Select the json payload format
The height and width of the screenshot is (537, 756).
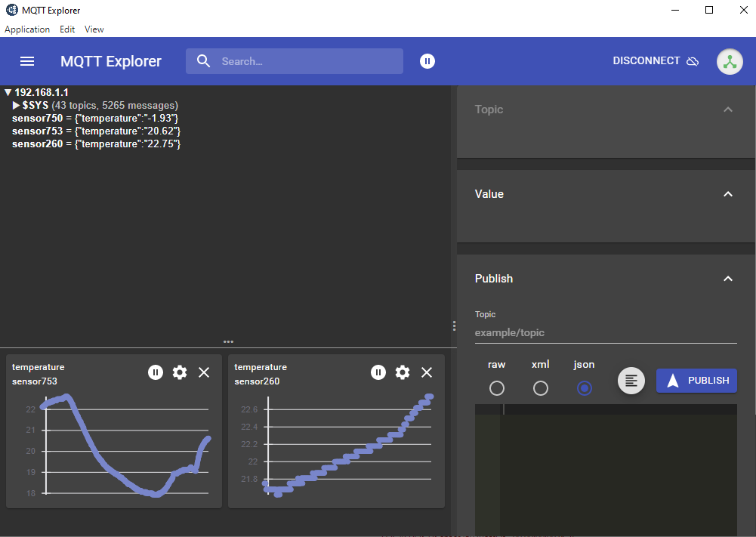pos(585,388)
